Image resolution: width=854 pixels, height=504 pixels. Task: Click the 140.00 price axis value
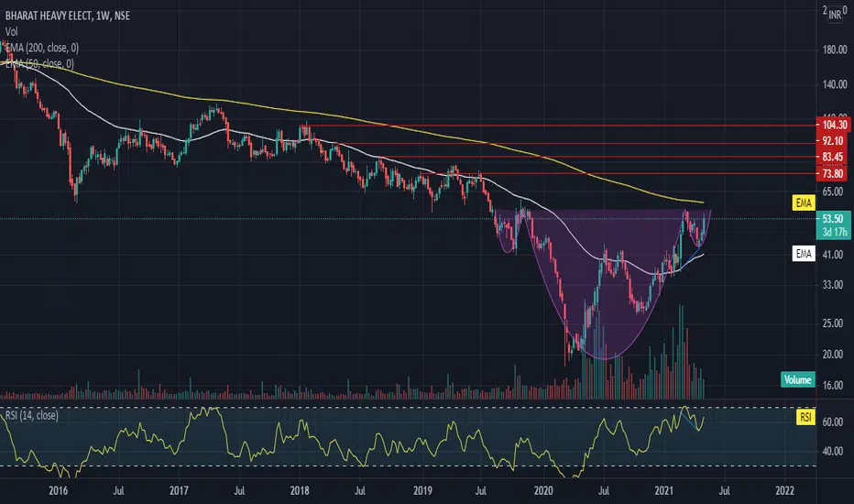pos(835,84)
